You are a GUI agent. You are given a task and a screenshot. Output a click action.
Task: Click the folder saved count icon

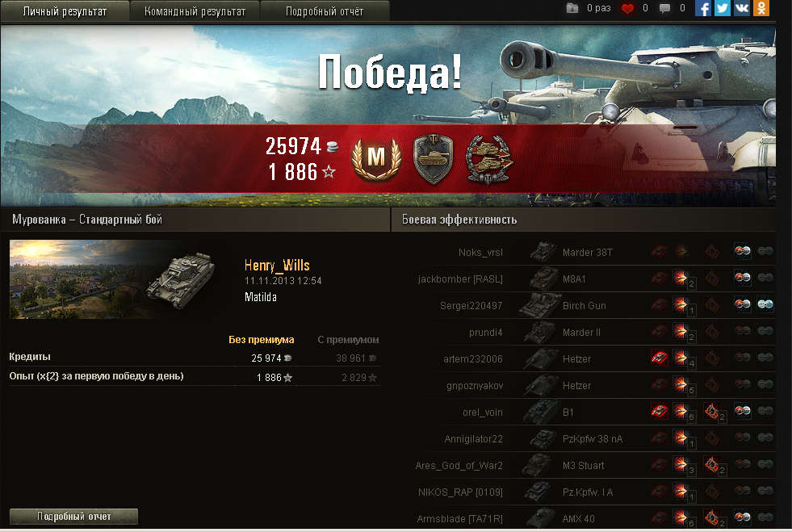572,8
